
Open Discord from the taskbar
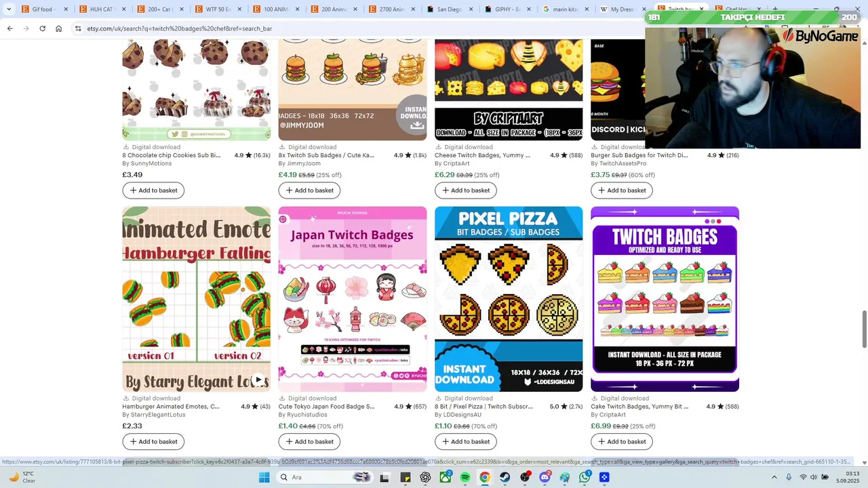545,477
